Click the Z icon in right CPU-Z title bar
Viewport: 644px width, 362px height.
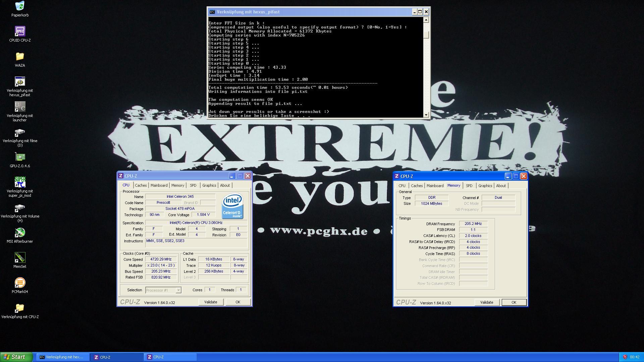[x=397, y=176]
